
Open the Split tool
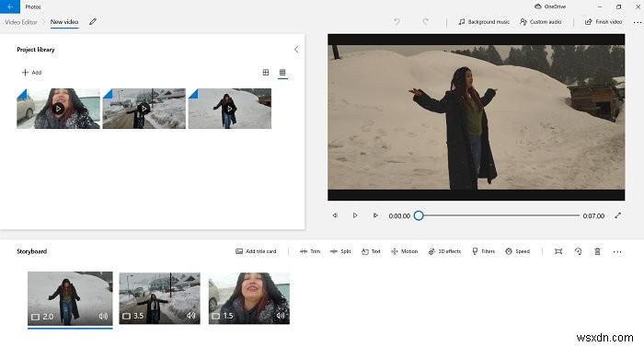coord(340,251)
